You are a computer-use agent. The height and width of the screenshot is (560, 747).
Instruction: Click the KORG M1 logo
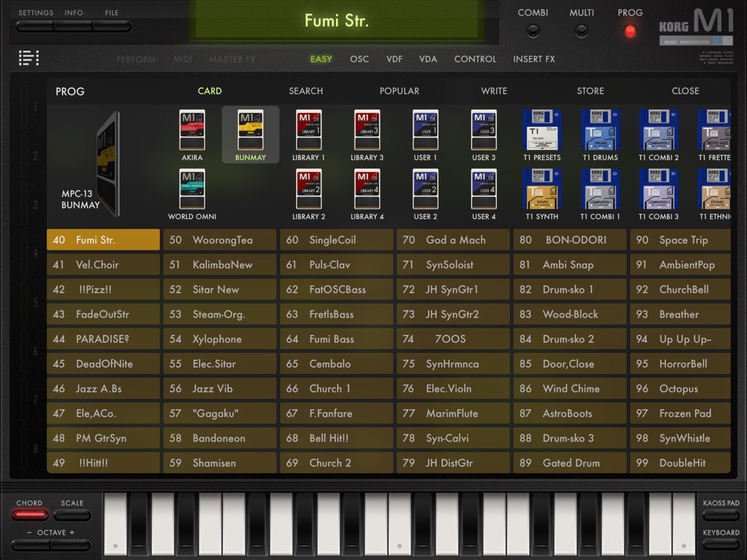696,26
